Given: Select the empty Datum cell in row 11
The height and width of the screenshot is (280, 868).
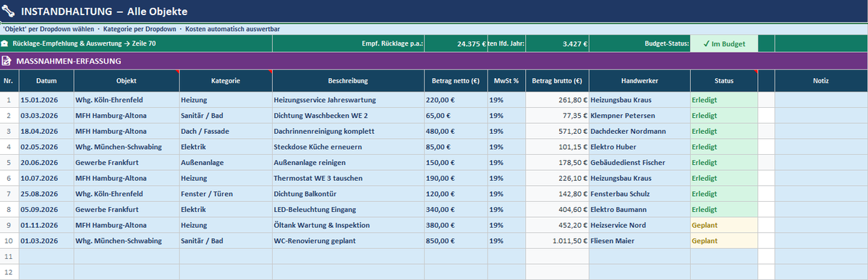Looking at the screenshot, I should tap(46, 257).
